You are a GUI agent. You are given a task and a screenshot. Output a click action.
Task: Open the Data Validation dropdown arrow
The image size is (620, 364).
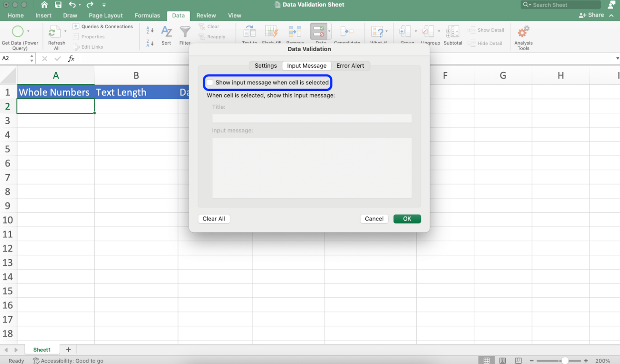click(x=329, y=31)
